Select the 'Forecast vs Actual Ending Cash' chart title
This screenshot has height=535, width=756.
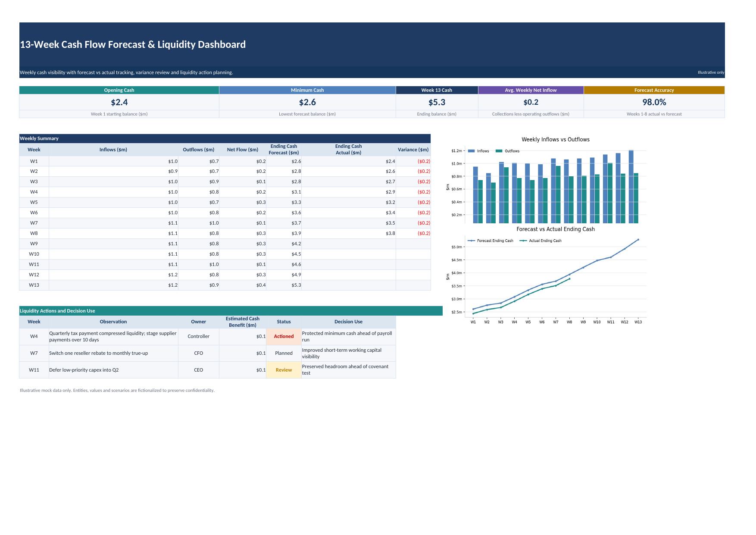[556, 229]
